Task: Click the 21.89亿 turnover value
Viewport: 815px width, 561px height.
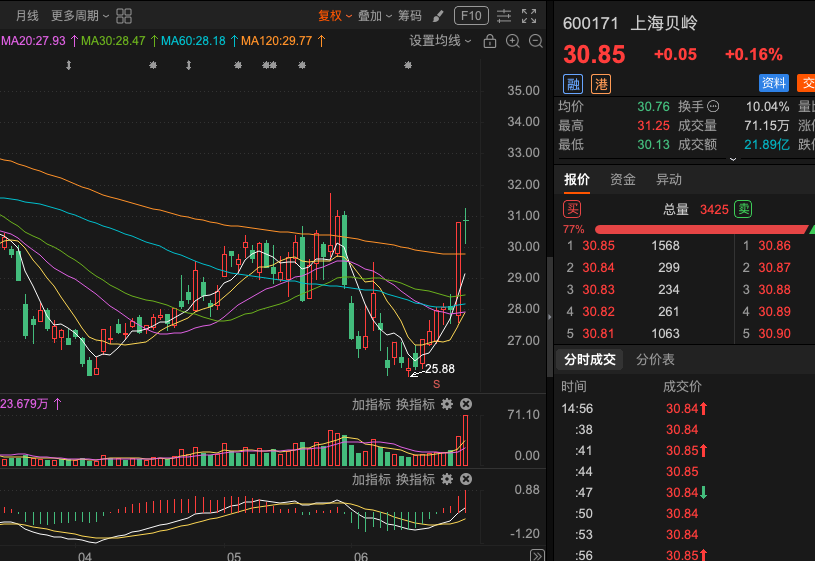Action: [x=767, y=145]
